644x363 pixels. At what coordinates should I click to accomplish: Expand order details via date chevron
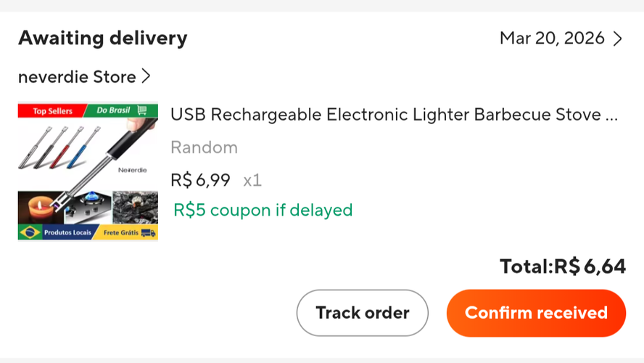[x=618, y=38]
